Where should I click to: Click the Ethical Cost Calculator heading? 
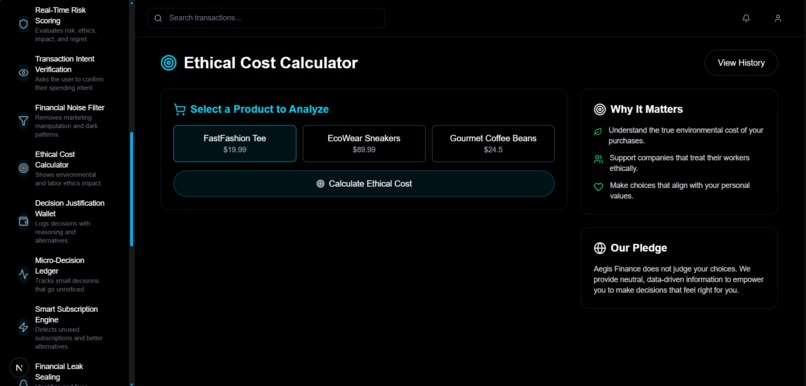(270, 63)
